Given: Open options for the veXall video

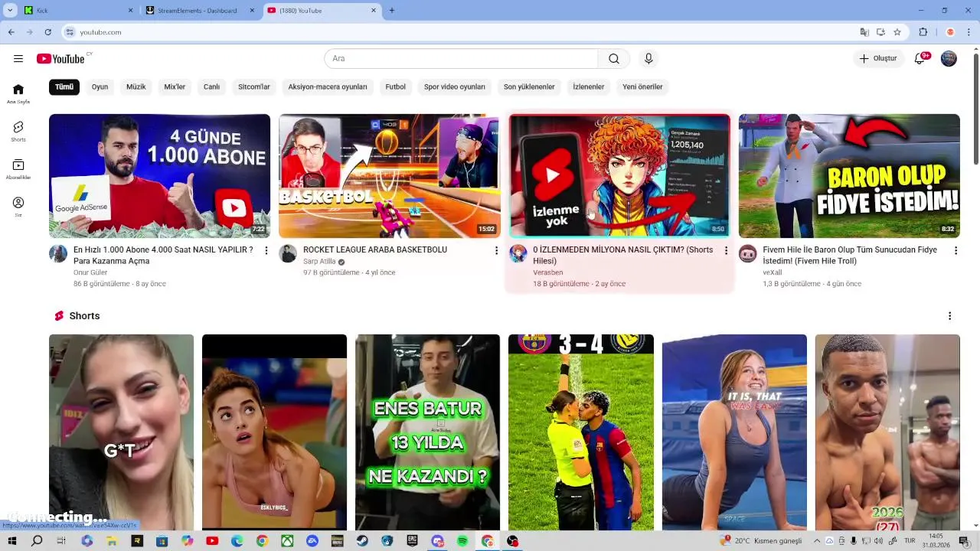Looking at the screenshot, I should (955, 250).
